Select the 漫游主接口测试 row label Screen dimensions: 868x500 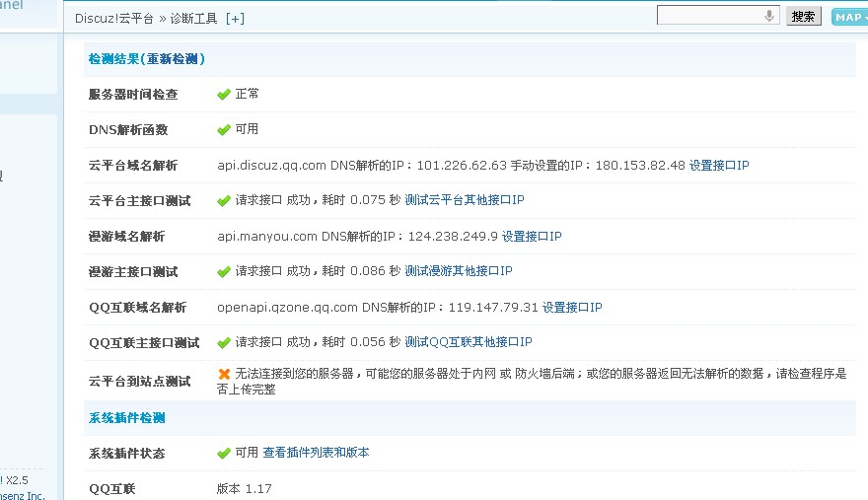[133, 272]
